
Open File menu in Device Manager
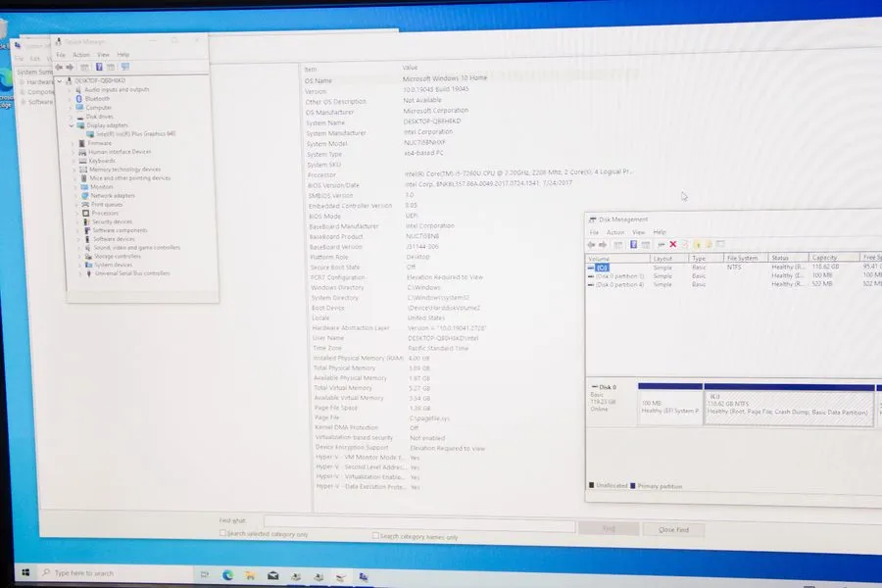point(61,55)
